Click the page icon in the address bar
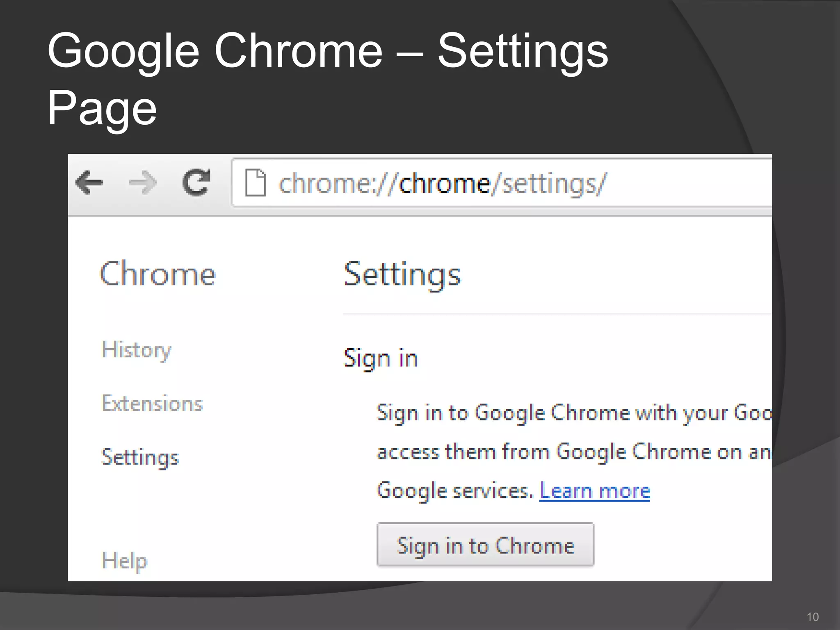Screen dimensions: 840x630 (x=255, y=183)
